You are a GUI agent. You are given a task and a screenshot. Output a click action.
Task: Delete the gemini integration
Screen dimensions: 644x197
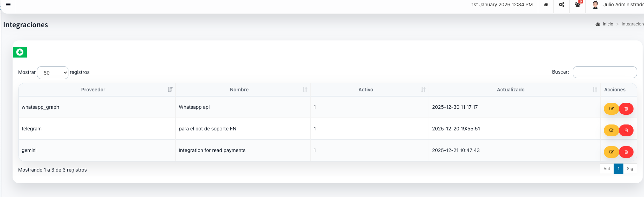point(626,152)
